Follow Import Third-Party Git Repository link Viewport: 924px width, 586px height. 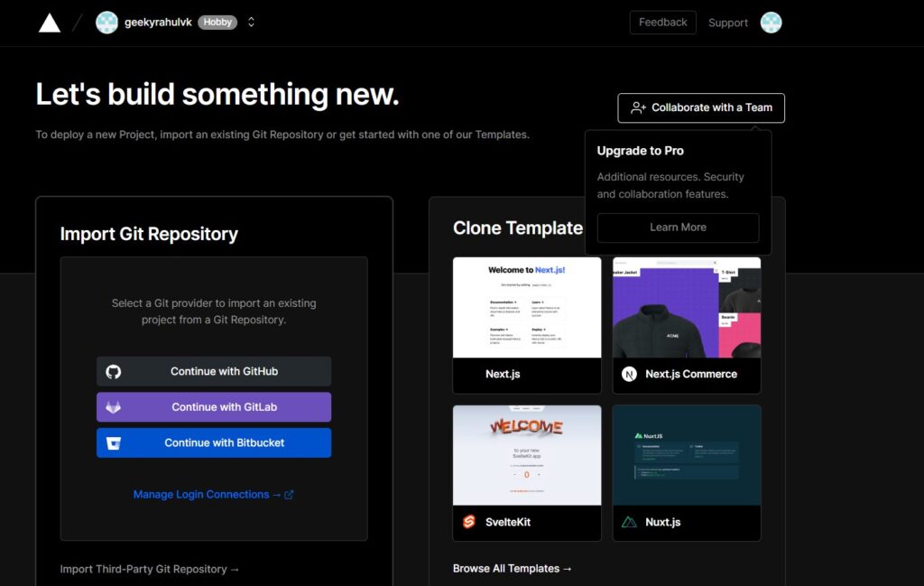[x=150, y=569]
